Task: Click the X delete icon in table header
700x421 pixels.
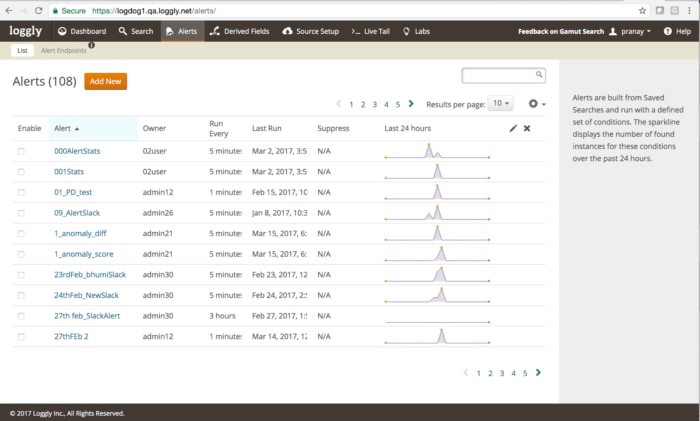Action: [x=527, y=128]
